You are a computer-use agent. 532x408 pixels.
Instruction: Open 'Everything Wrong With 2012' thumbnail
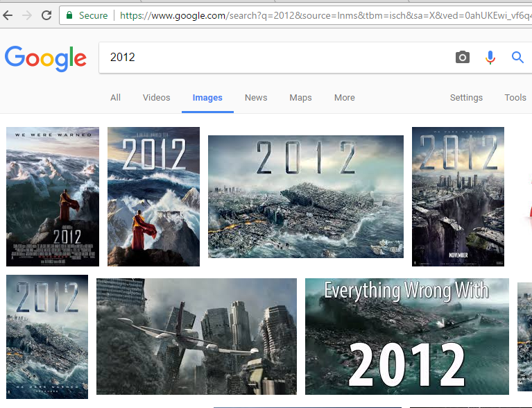407,337
